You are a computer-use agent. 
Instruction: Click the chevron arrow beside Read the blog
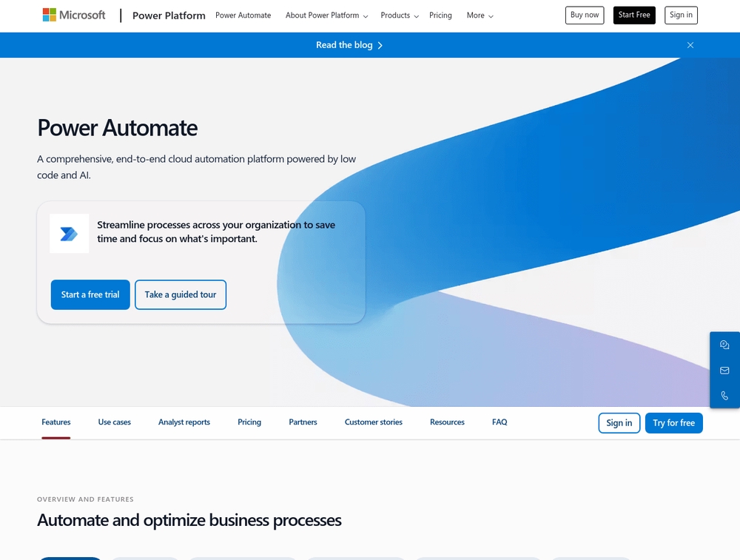pos(380,45)
